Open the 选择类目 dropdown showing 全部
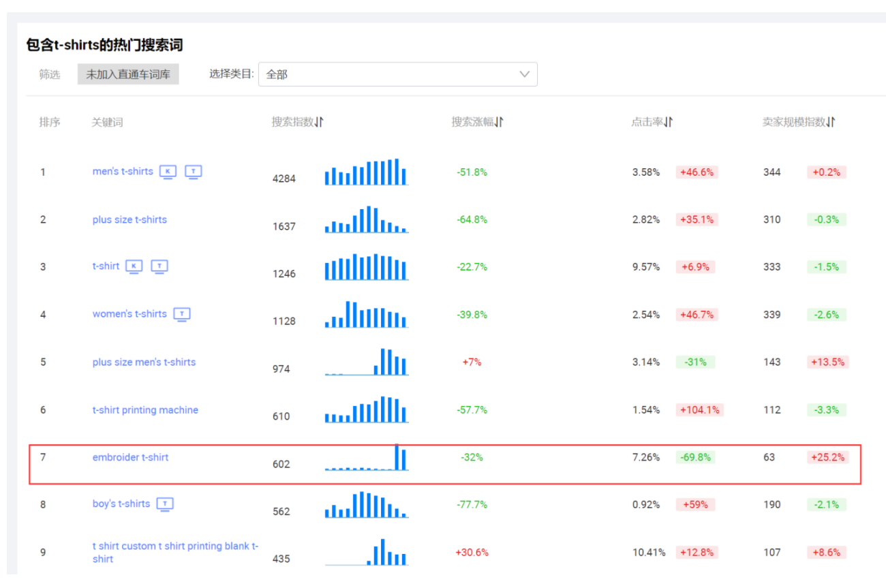 [x=397, y=74]
